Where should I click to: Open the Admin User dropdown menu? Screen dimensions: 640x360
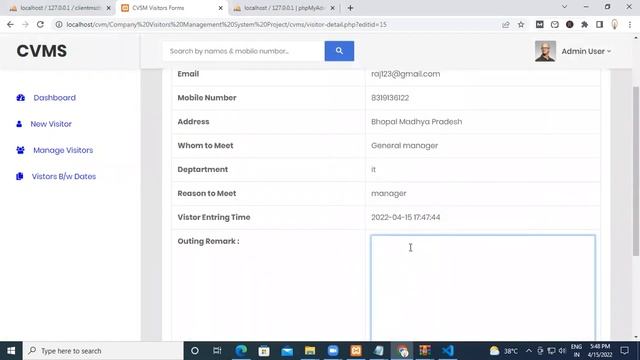coord(586,51)
